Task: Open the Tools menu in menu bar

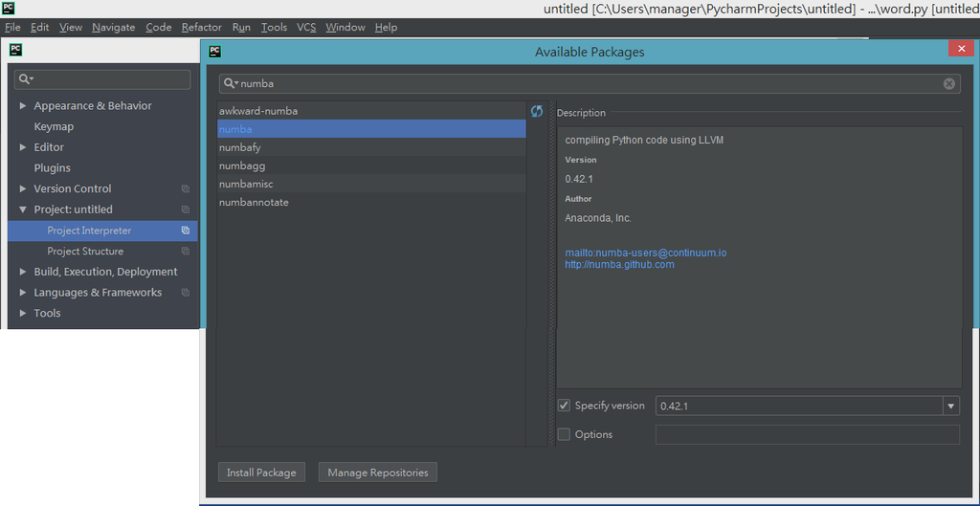Action: point(274,28)
